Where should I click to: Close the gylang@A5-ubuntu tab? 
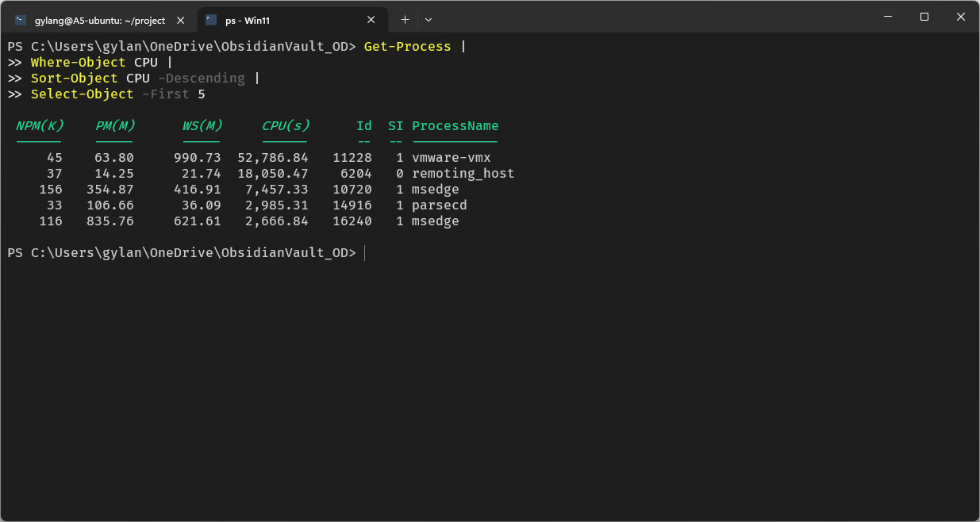click(180, 20)
